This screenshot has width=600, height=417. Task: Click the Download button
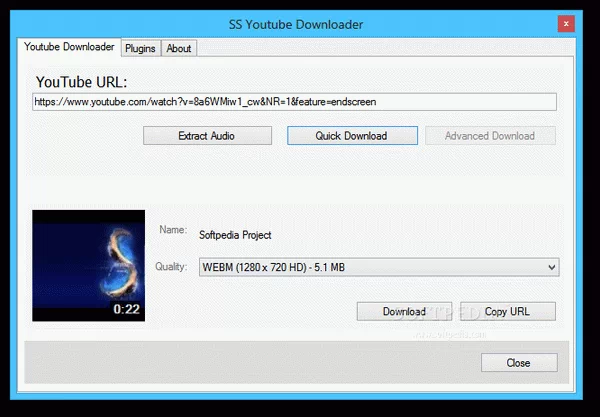point(404,311)
